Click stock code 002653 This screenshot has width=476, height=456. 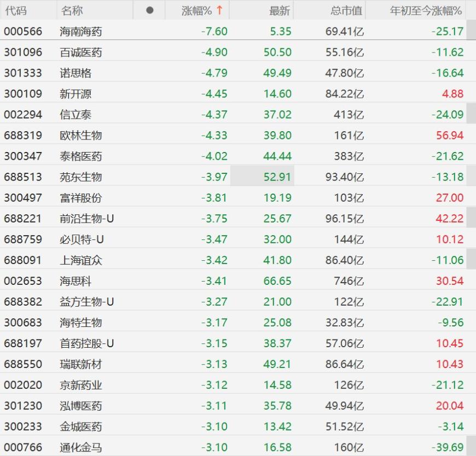(23, 281)
